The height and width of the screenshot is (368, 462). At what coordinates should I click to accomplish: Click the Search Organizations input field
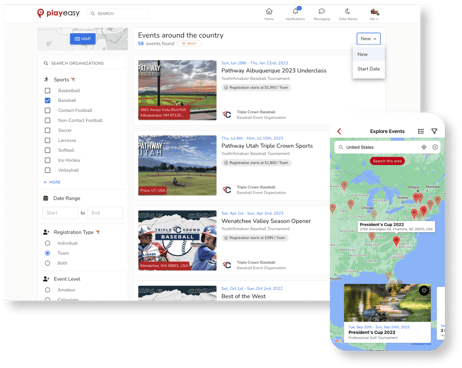(x=83, y=63)
